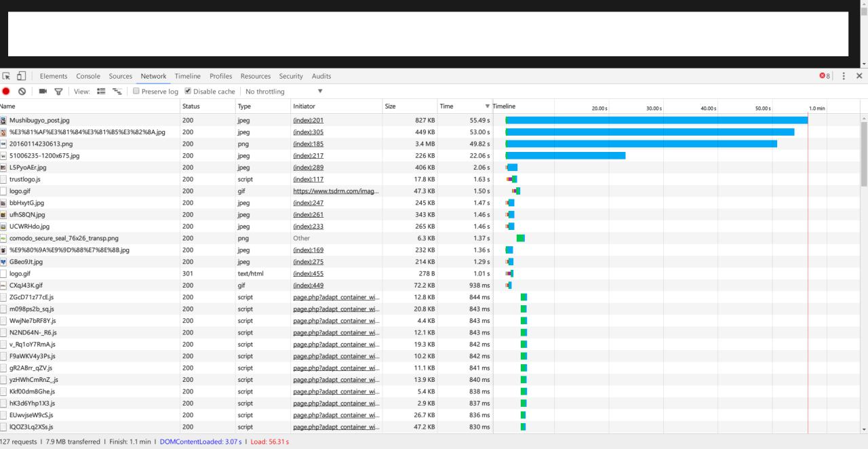The width and height of the screenshot is (868, 449).
Task: Open the No throttling dropdown
Action: pyautogui.click(x=283, y=92)
